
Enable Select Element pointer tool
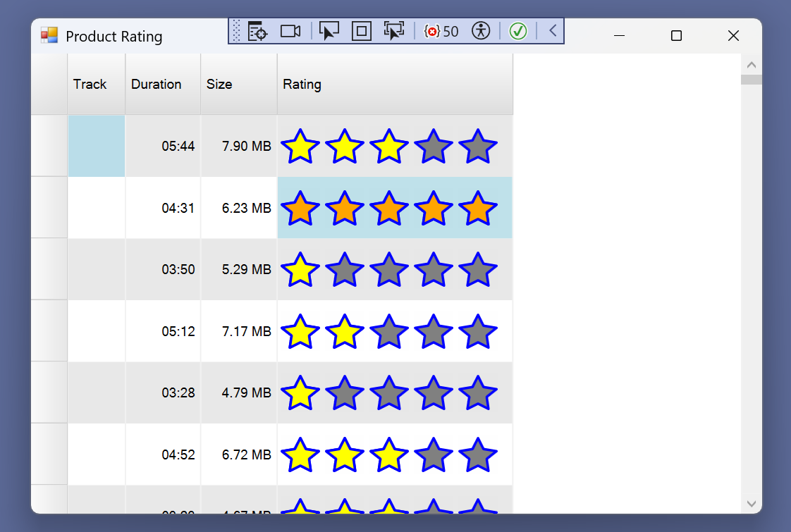[x=329, y=31]
